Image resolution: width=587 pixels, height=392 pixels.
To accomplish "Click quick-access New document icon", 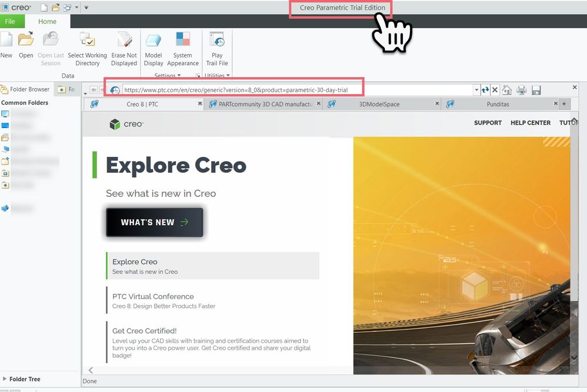I will [44, 7].
